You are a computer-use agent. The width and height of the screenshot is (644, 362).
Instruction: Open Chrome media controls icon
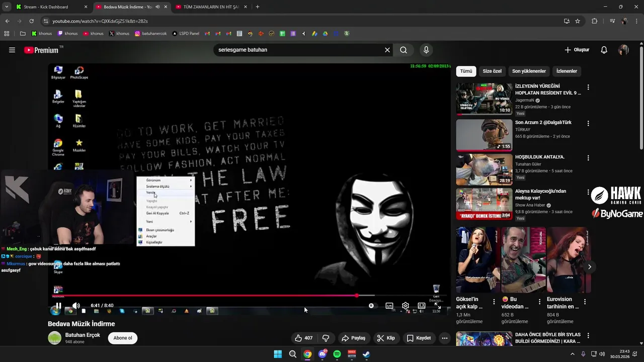pyautogui.click(x=612, y=21)
